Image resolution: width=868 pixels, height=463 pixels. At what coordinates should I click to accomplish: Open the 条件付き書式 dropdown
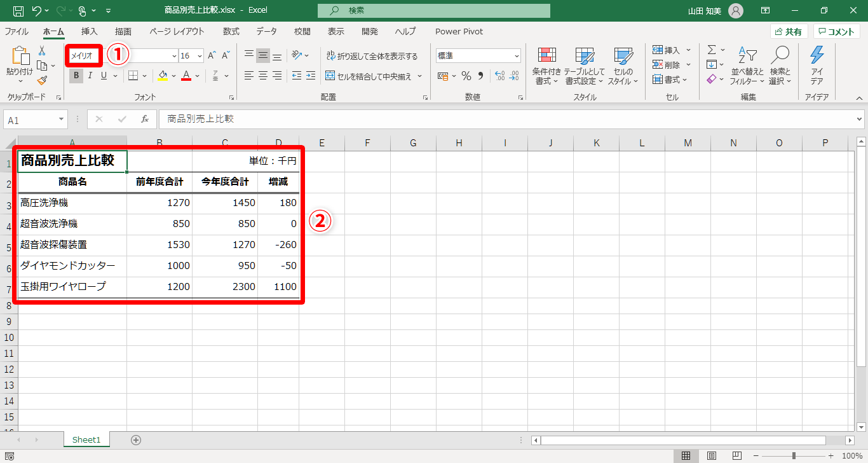pyautogui.click(x=546, y=66)
